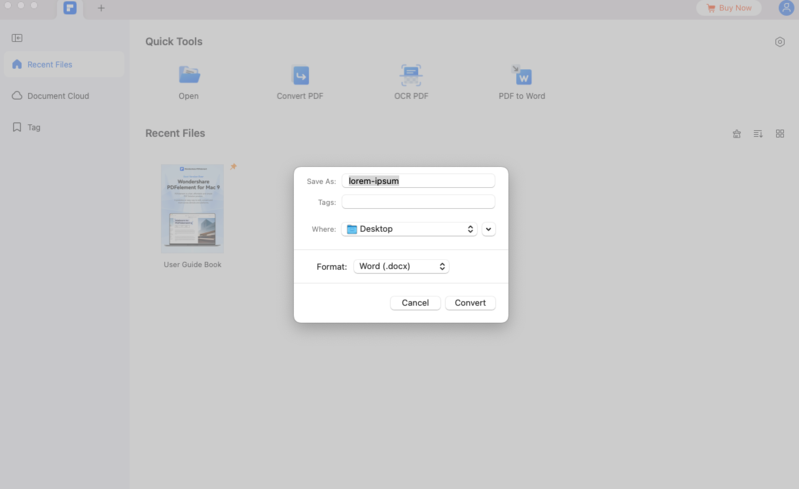Click the Convert PDF label
Screen dimensions: 799x489
[x=300, y=96]
